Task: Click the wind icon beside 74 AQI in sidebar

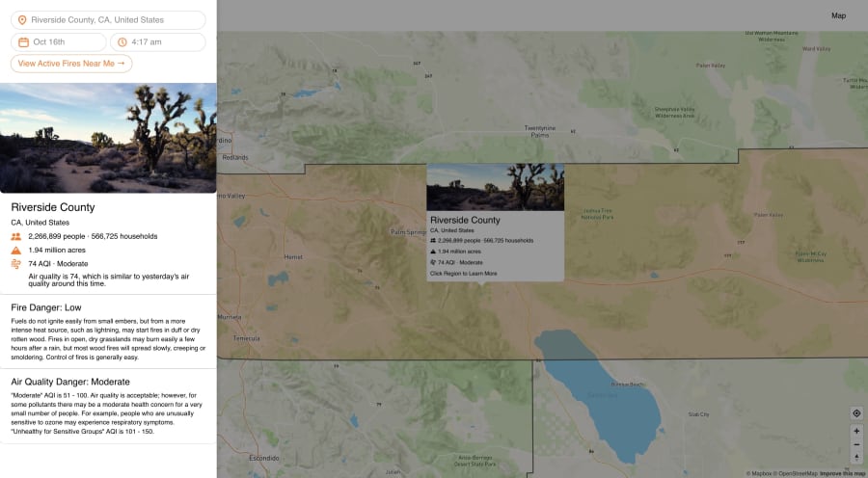Action: click(x=16, y=264)
